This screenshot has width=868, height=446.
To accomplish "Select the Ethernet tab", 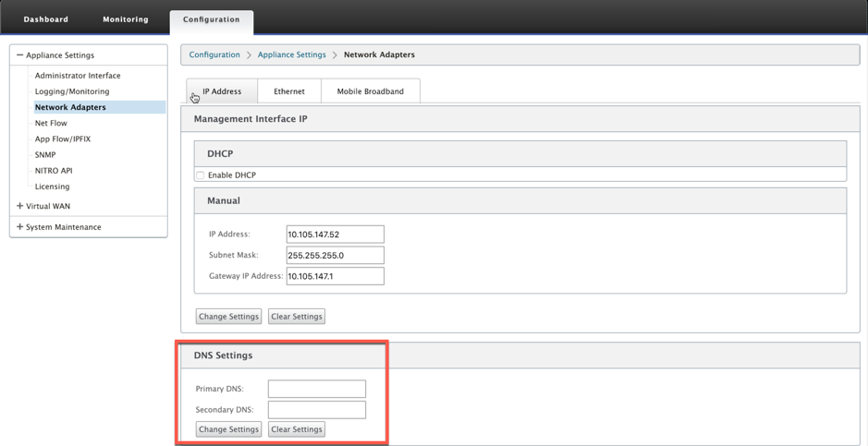I will pyautogui.click(x=289, y=91).
